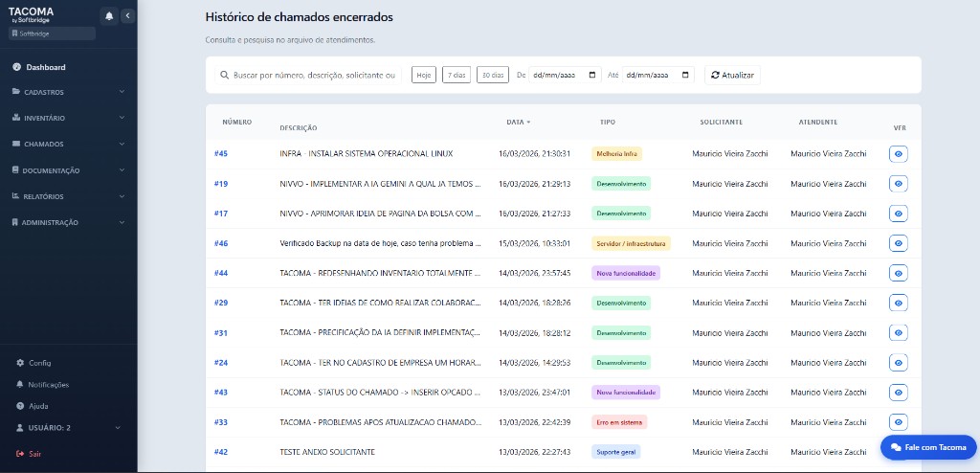The image size is (980, 473).
Task: Open calendar picker of the 'De' date
Action: (x=591, y=75)
